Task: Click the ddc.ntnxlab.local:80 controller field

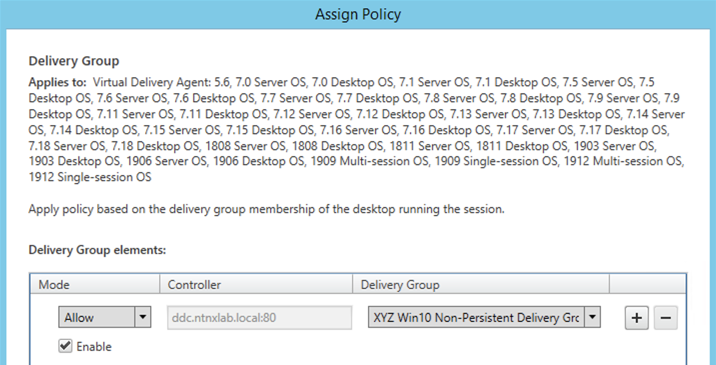Action: [259, 317]
